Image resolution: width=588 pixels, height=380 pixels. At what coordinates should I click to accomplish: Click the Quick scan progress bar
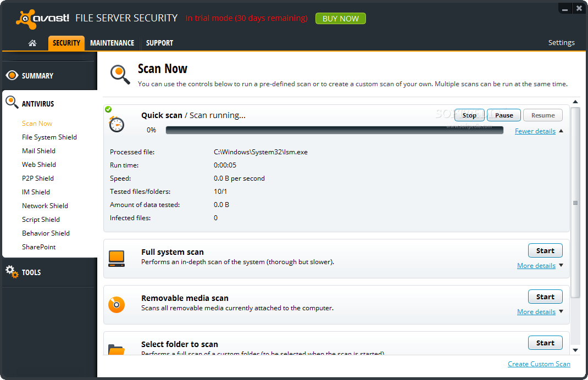point(335,130)
